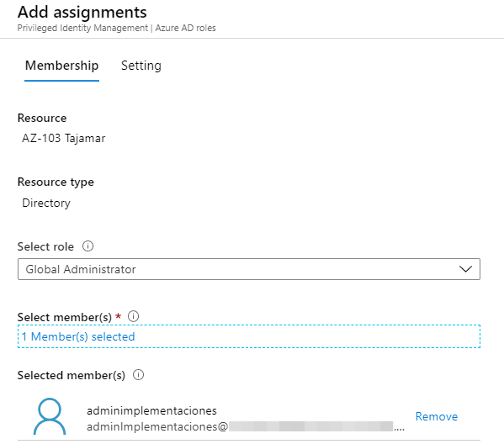Remove adminimplementaciones from selected members
The height and width of the screenshot is (444, 504).
436,416
